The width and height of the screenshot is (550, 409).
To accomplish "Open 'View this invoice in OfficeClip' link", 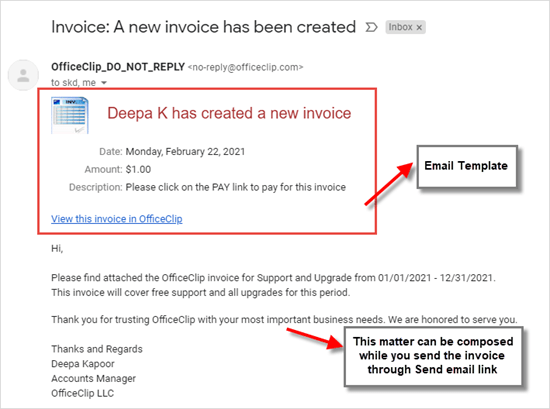I will 117,219.
